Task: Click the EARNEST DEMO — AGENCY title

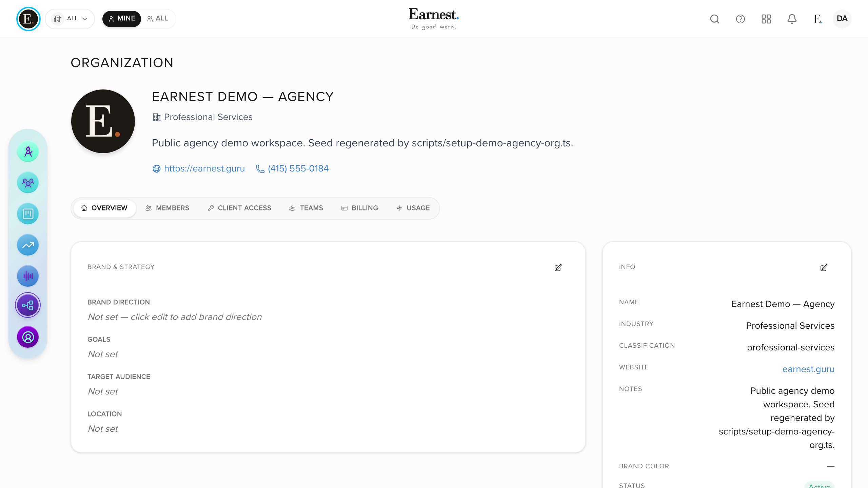Action: 243,97
